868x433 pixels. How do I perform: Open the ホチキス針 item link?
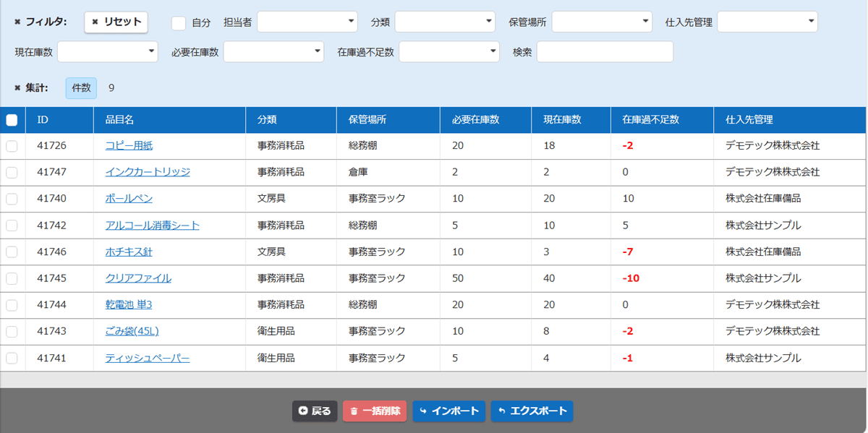(129, 252)
